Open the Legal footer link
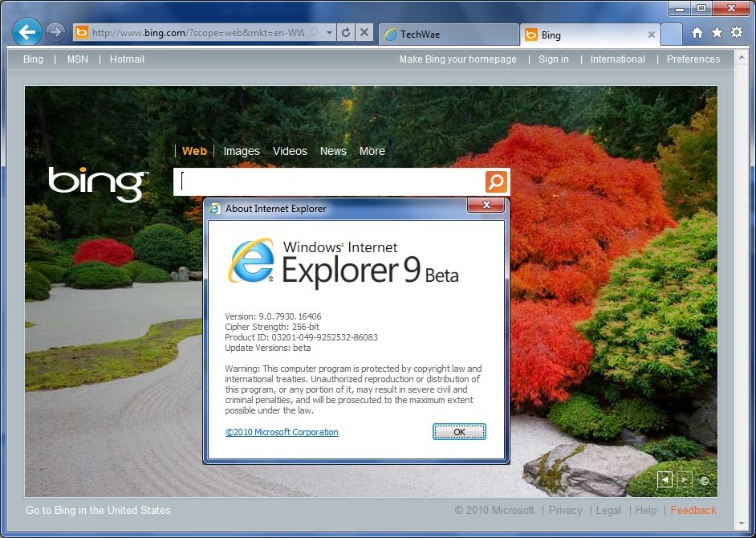This screenshot has width=756, height=538. (x=608, y=510)
